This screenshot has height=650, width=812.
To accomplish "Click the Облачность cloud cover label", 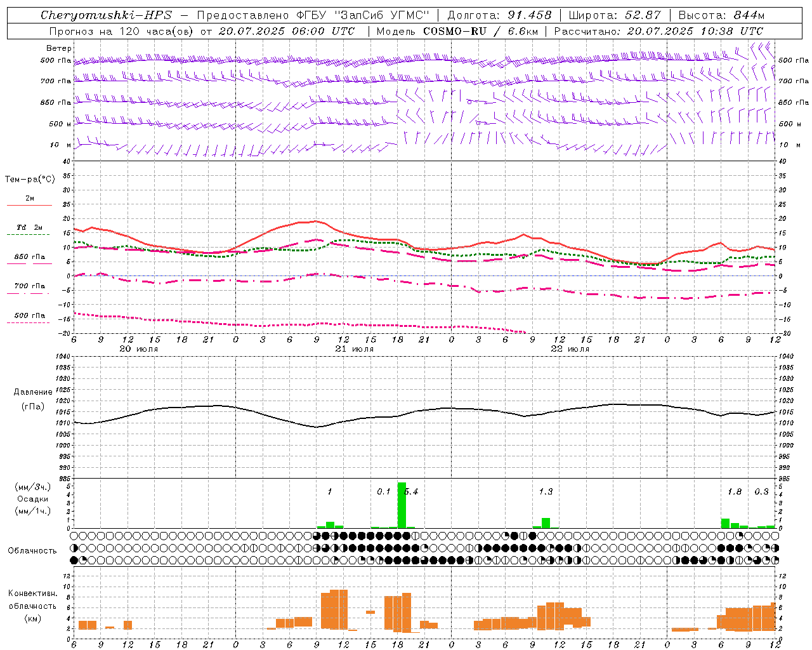I will point(32,551).
